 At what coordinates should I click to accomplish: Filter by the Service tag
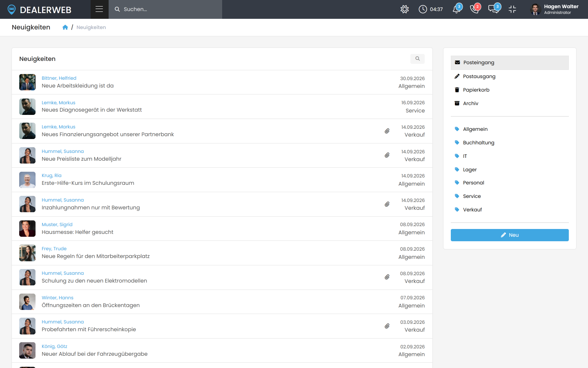[x=510, y=196]
